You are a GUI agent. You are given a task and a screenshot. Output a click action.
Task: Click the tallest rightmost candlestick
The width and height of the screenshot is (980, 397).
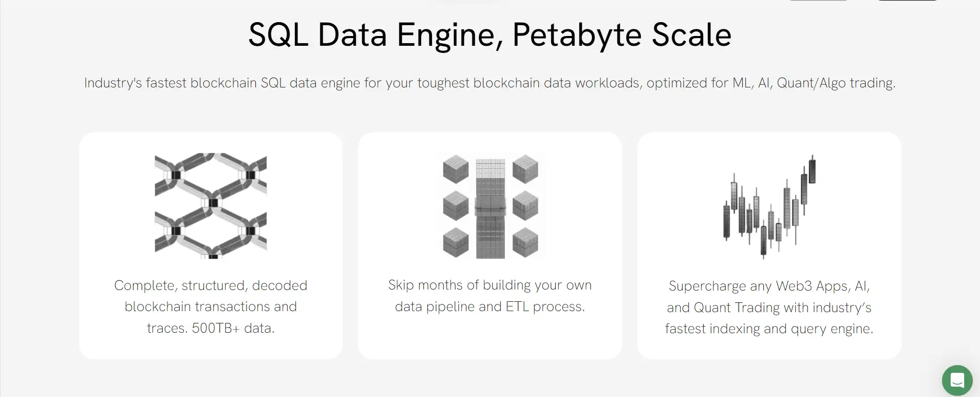[x=812, y=170]
